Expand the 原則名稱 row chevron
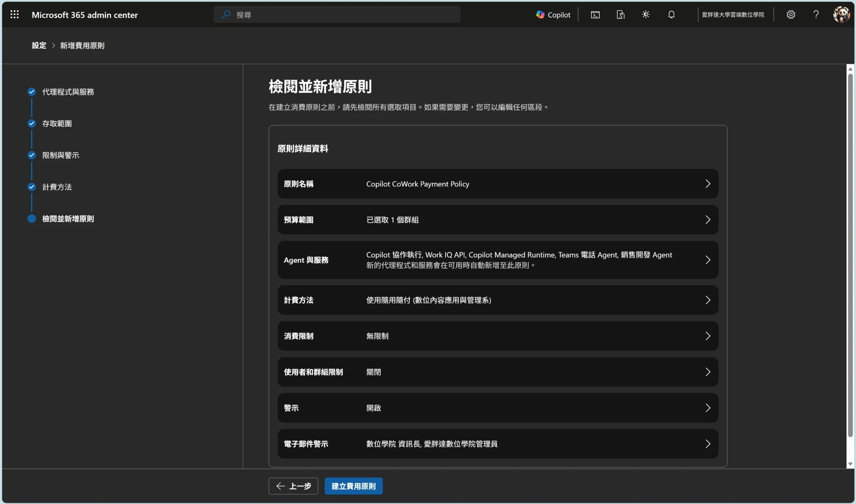Screen dimensions: 856x504 [708, 184]
